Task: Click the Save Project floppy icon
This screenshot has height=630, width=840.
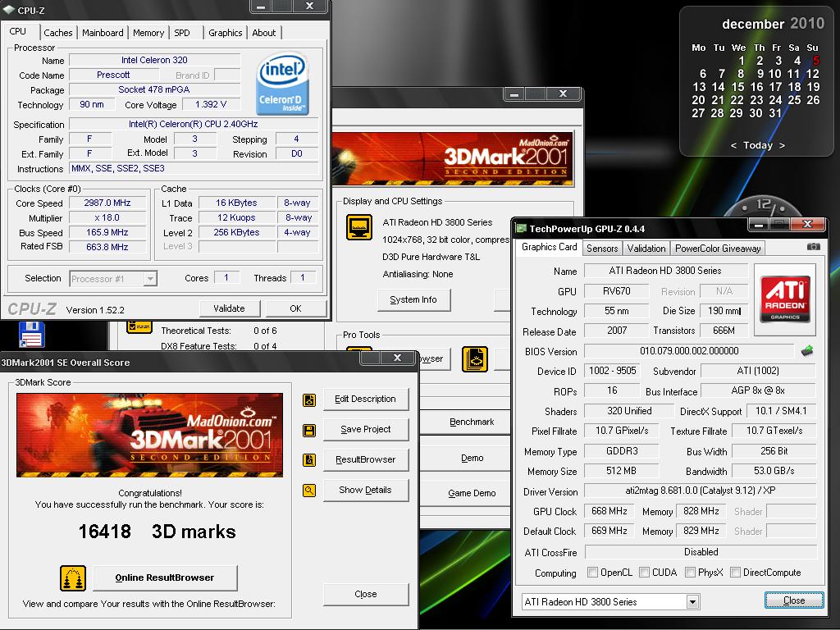Action: click(309, 430)
